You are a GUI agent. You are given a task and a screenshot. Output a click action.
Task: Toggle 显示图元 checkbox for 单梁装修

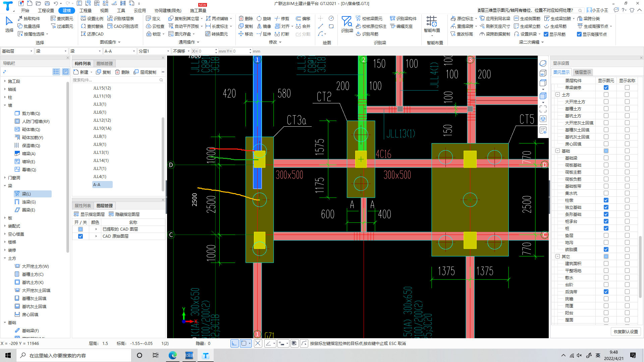pyautogui.click(x=606, y=87)
